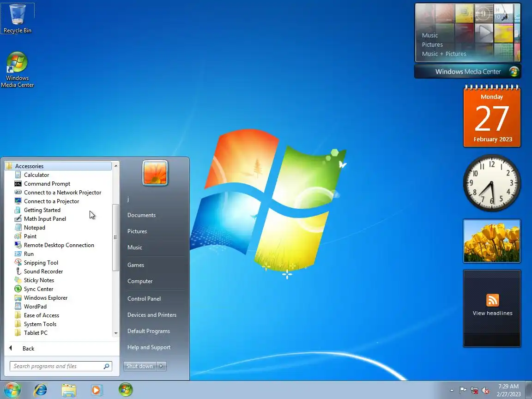Screen dimensions: 532x399
Task: Open Getting Started
Action: tap(42, 210)
